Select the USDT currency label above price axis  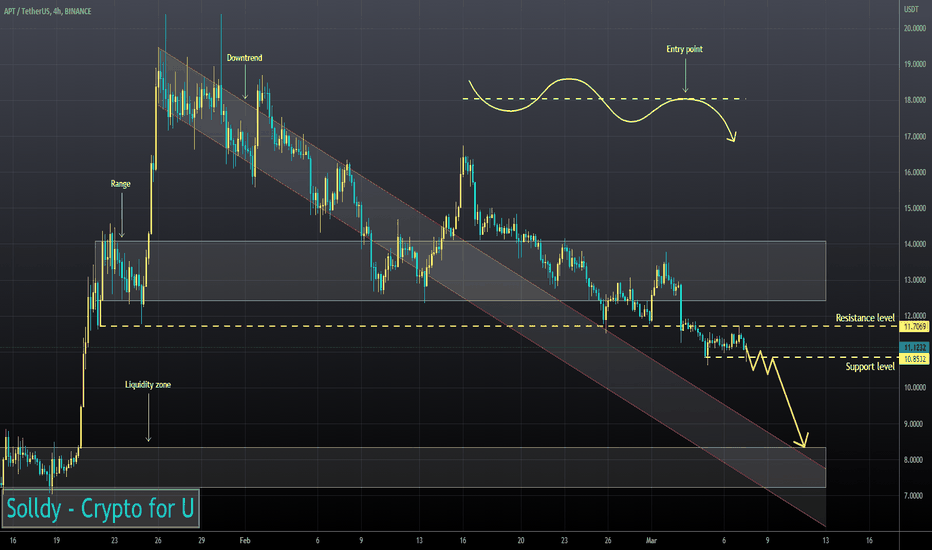pyautogui.click(x=911, y=10)
